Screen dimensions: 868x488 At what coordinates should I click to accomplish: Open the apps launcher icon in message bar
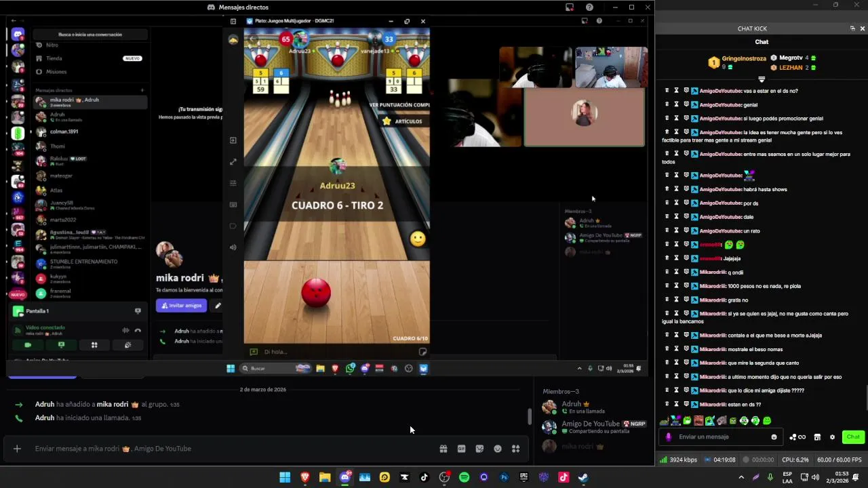(515, 449)
